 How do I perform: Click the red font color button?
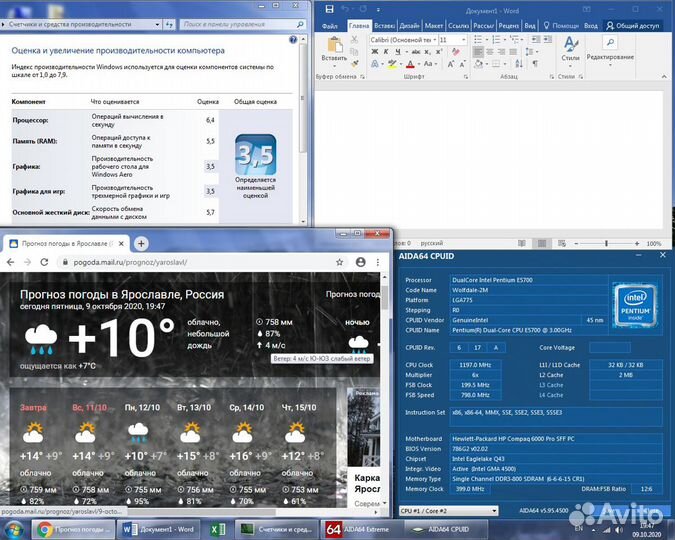(x=410, y=64)
